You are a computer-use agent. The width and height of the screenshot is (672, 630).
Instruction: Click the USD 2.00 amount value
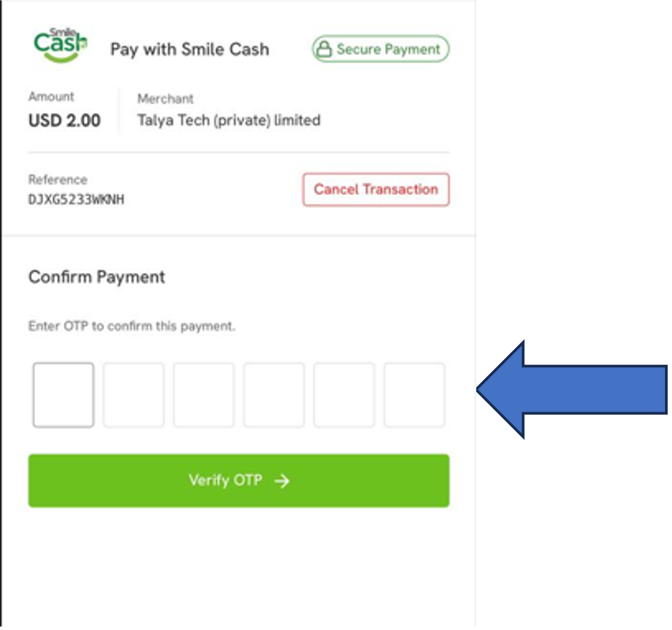(65, 120)
